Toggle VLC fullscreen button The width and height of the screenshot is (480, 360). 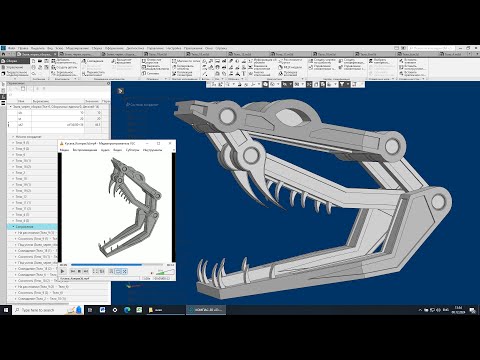(95, 272)
